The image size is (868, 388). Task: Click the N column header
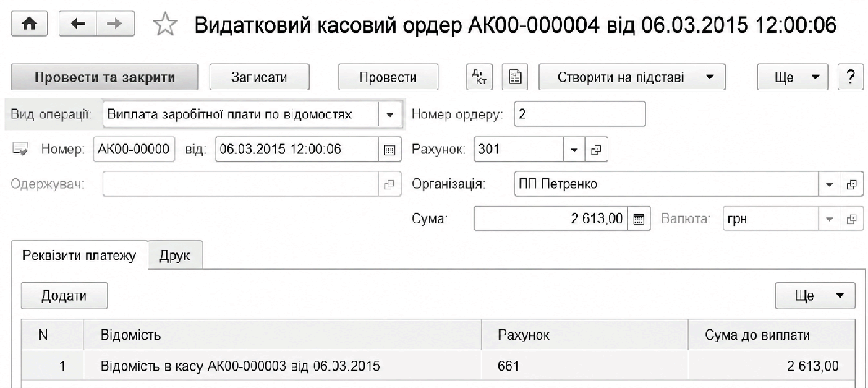52,335
